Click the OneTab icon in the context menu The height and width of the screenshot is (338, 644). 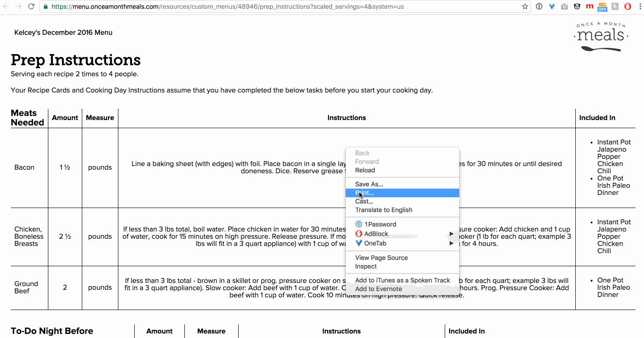coord(359,243)
